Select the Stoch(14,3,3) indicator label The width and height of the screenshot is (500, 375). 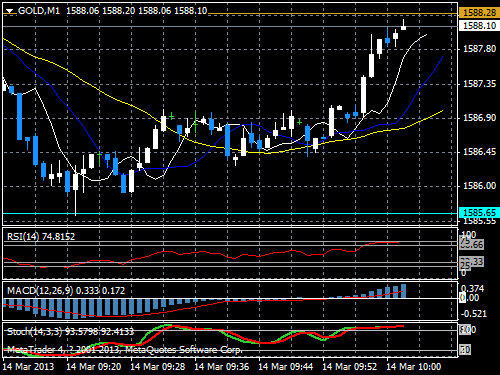(x=70, y=332)
